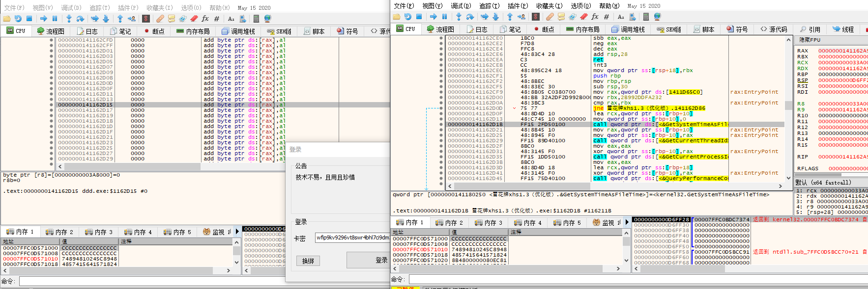Open 文件(F) menu in left debugger window

[14, 8]
